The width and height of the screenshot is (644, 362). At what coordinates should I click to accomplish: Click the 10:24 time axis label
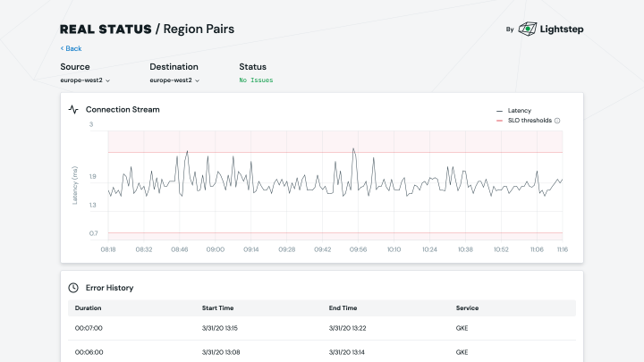click(x=429, y=249)
